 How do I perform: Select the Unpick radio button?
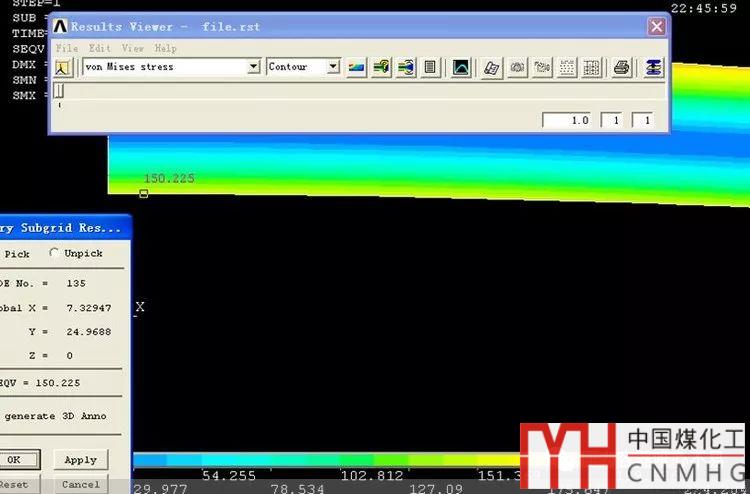point(54,253)
